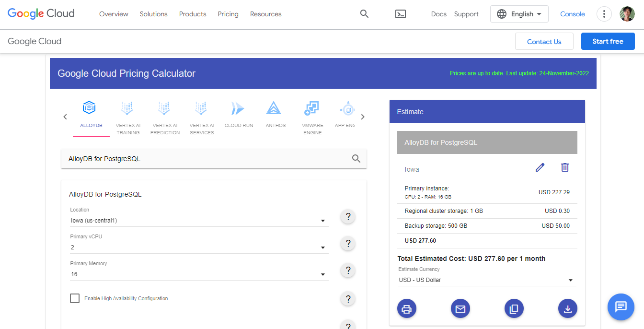Image resolution: width=644 pixels, height=329 pixels.
Task: Edit the Iowa estimate with pencil icon
Action: [540, 167]
